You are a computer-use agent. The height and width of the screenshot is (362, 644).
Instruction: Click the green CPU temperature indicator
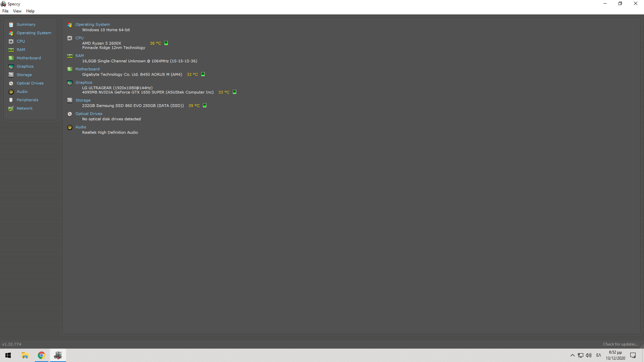tap(166, 43)
